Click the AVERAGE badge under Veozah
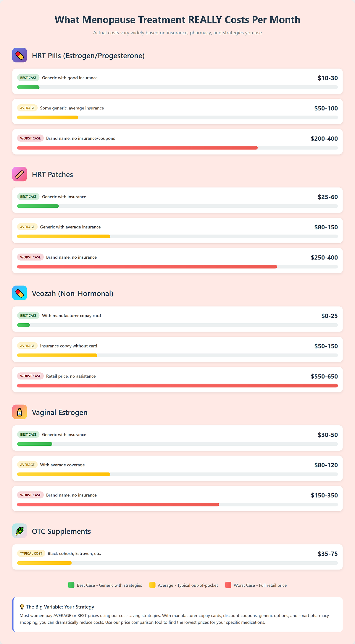 (x=28, y=346)
